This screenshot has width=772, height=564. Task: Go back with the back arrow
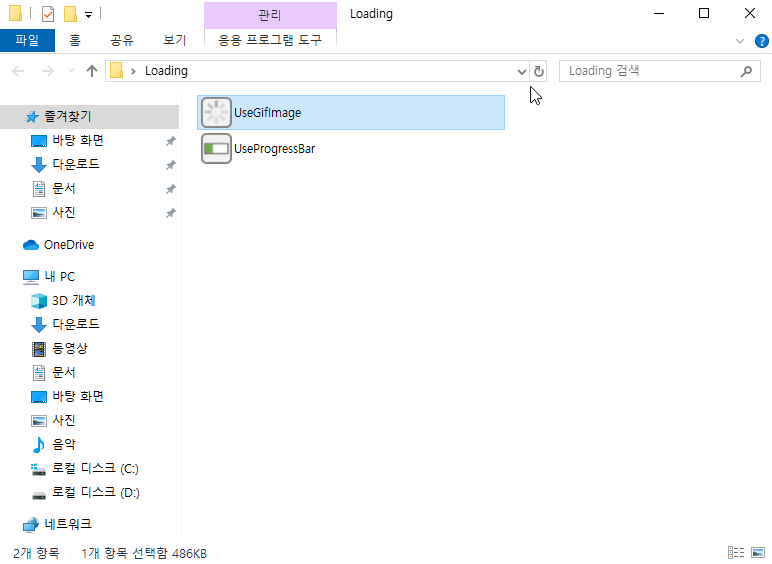(x=18, y=71)
